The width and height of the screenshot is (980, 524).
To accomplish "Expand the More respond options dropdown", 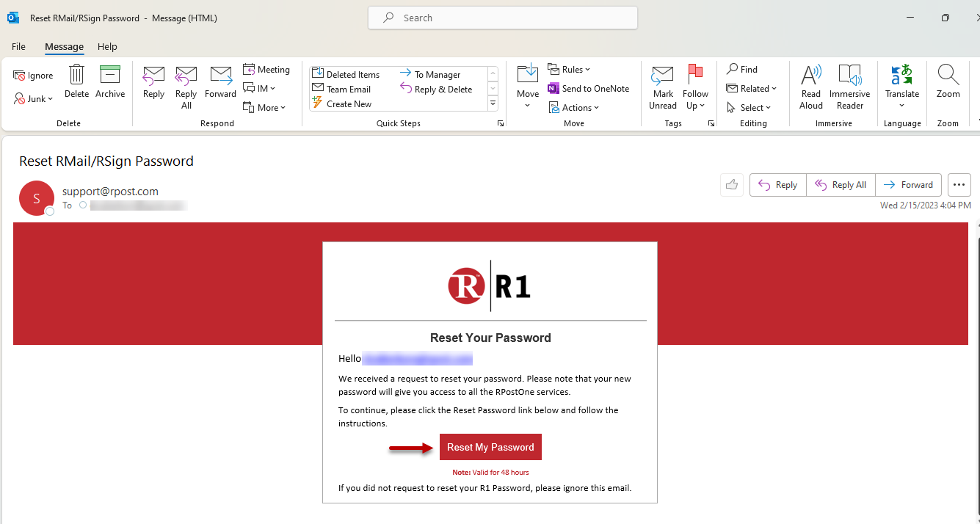I will [x=264, y=108].
